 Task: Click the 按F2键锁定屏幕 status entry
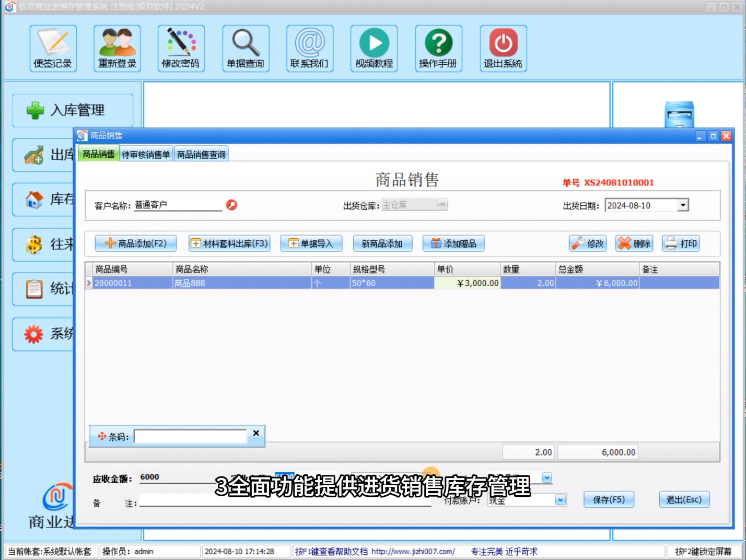(x=703, y=552)
